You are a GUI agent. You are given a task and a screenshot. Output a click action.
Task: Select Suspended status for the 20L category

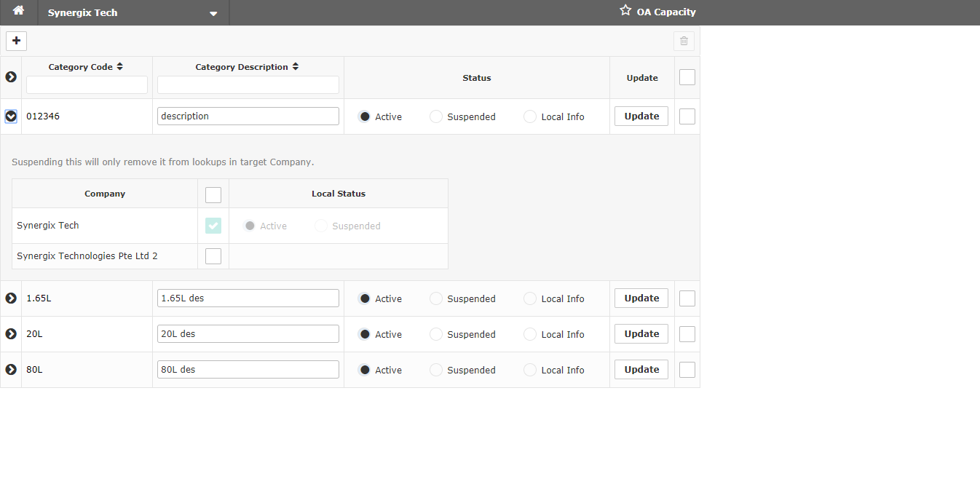click(435, 334)
